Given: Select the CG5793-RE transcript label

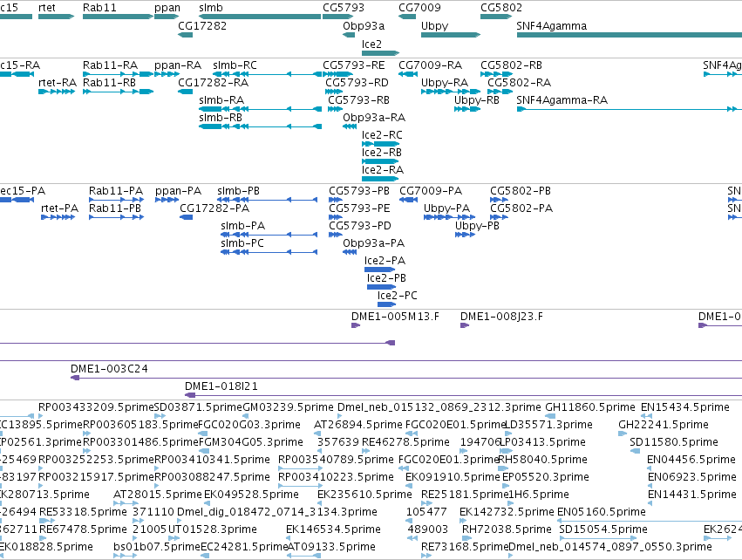Looking at the screenshot, I should click(x=354, y=65).
